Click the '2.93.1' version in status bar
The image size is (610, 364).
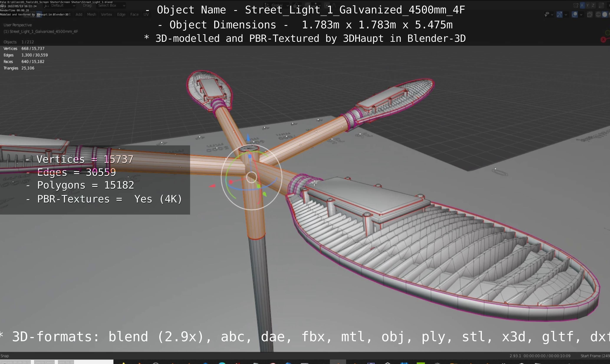(x=515, y=356)
